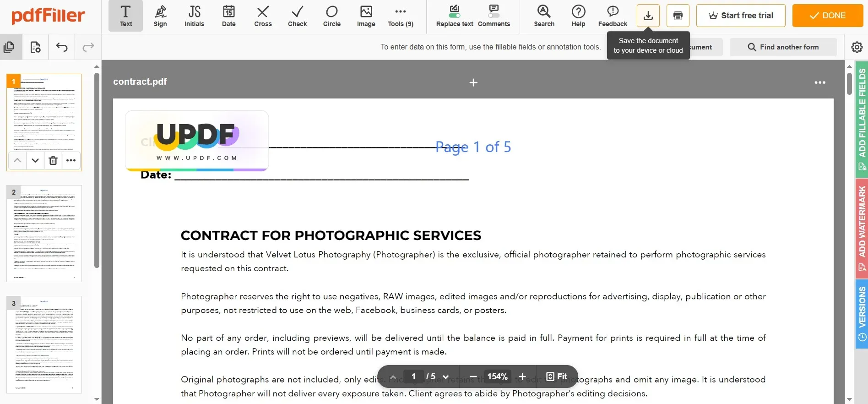The image size is (868, 404).
Task: Select the Sign tool
Action: (x=160, y=16)
